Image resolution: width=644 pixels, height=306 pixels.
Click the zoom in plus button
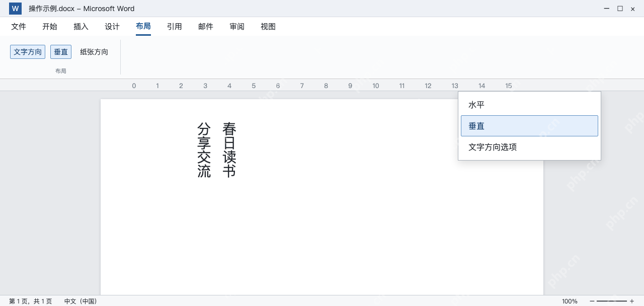[x=632, y=301]
